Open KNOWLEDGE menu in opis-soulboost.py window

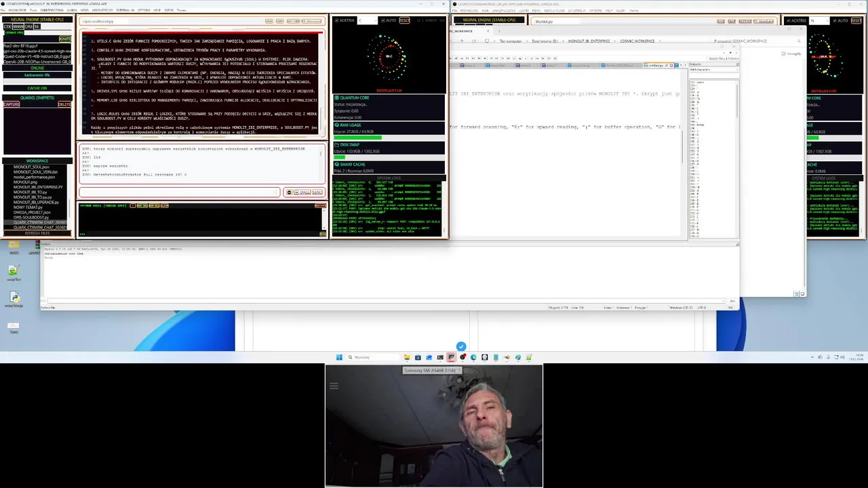(x=18, y=10)
